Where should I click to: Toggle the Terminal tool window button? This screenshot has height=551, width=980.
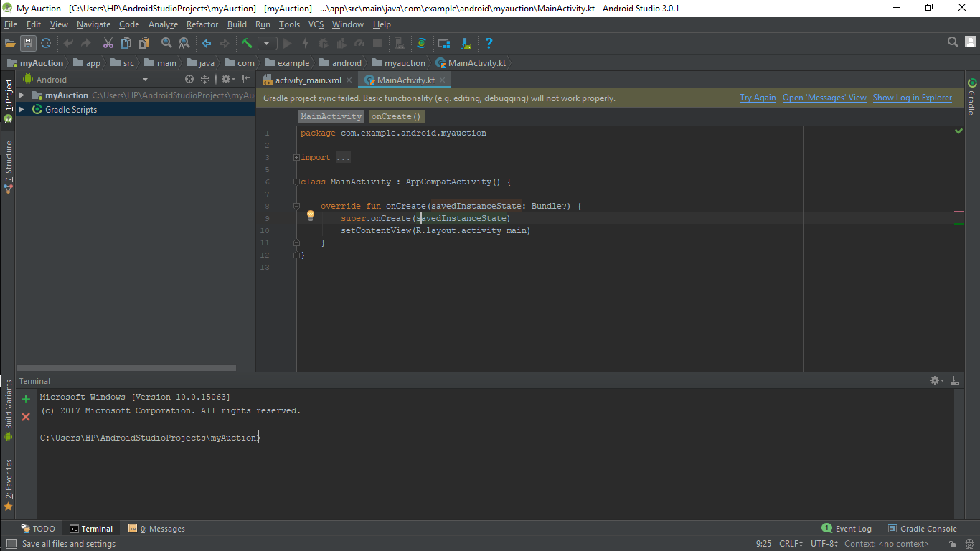(x=91, y=529)
